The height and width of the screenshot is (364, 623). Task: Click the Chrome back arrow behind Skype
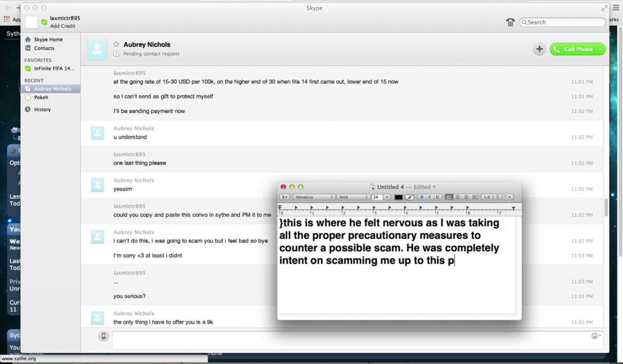coord(8,8)
